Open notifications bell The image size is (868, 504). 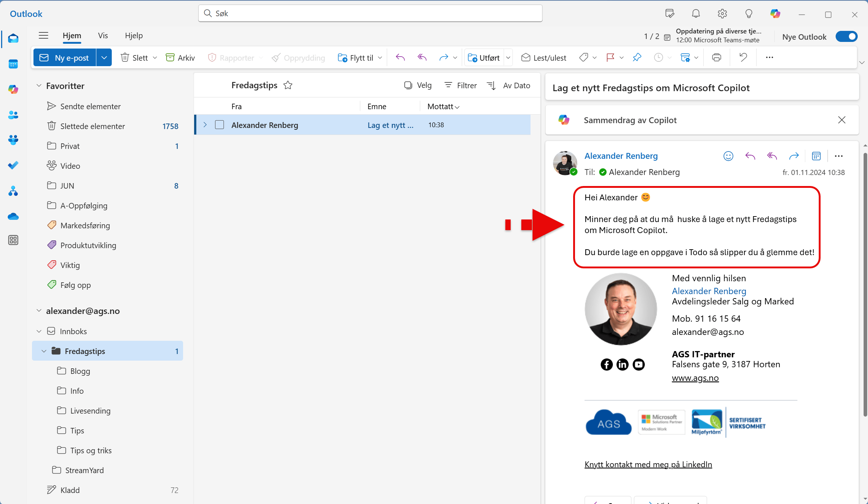pos(696,14)
